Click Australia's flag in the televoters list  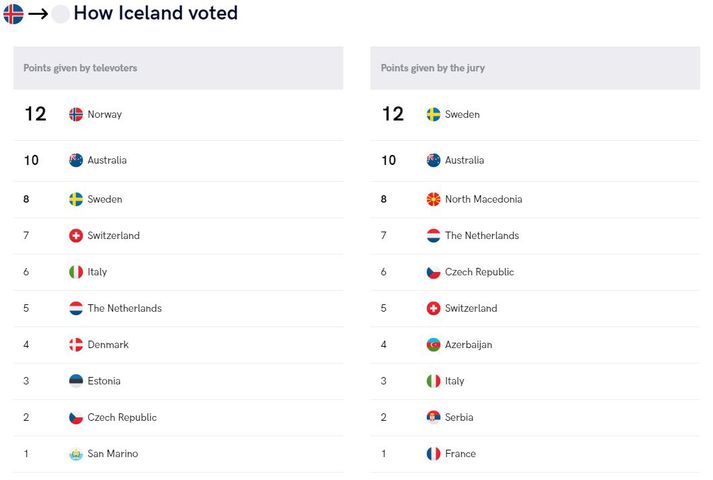point(76,160)
